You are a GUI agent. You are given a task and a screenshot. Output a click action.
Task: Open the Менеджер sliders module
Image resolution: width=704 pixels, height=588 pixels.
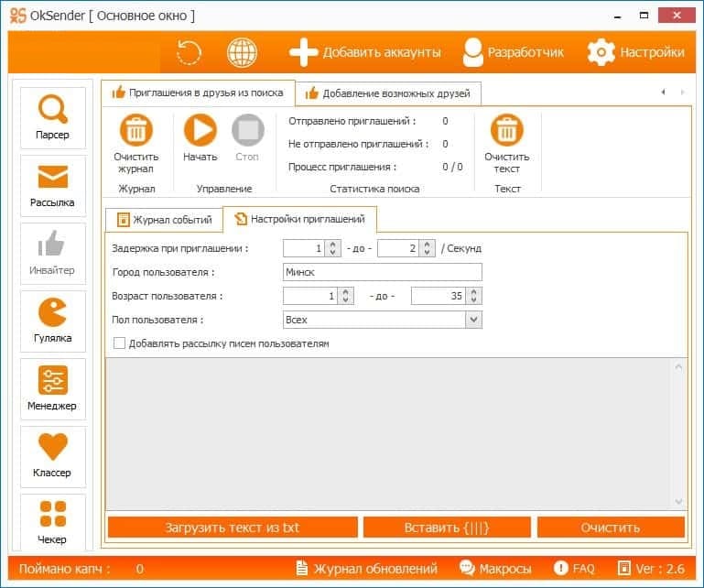tap(52, 389)
